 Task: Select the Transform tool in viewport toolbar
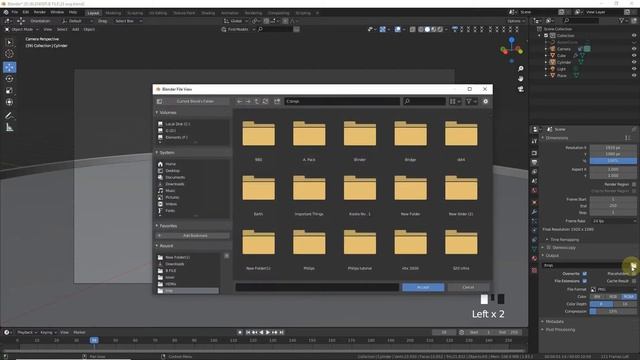click(x=9, y=102)
